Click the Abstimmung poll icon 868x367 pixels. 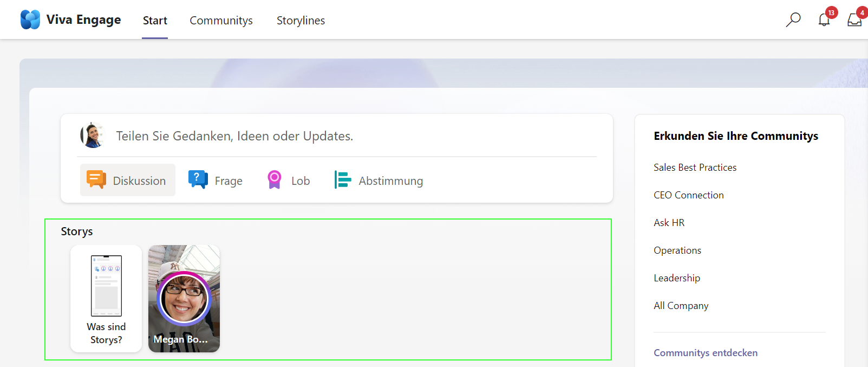click(342, 179)
